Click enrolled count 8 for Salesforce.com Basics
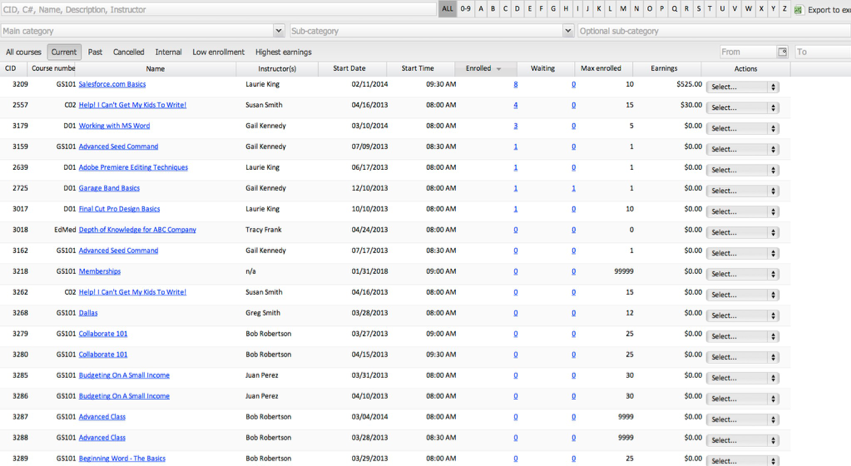851x466 pixels. coord(515,85)
